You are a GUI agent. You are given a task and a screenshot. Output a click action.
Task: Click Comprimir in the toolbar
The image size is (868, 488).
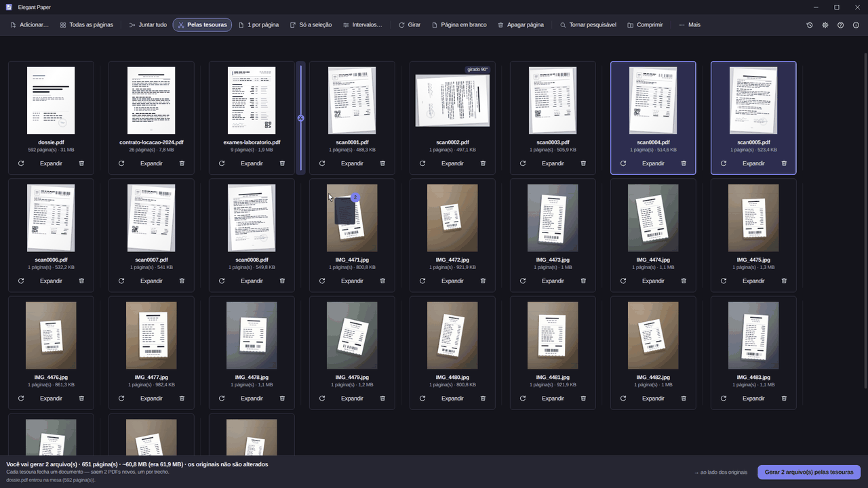(x=645, y=25)
